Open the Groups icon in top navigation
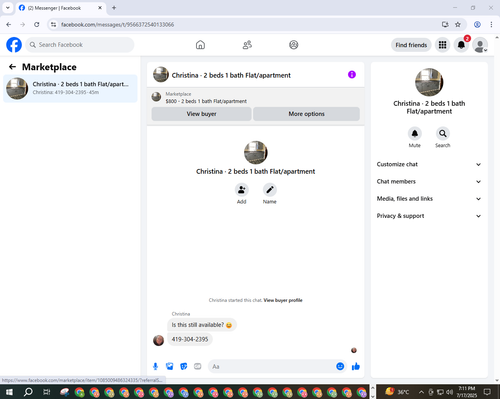500x399 pixels. coord(294,45)
